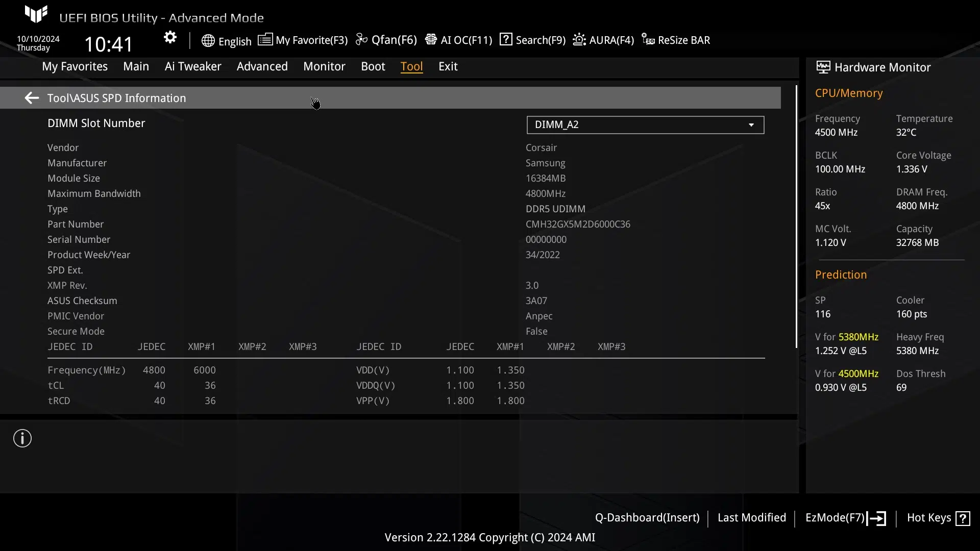Click the yellow 5380MHz prediction value

859,337
